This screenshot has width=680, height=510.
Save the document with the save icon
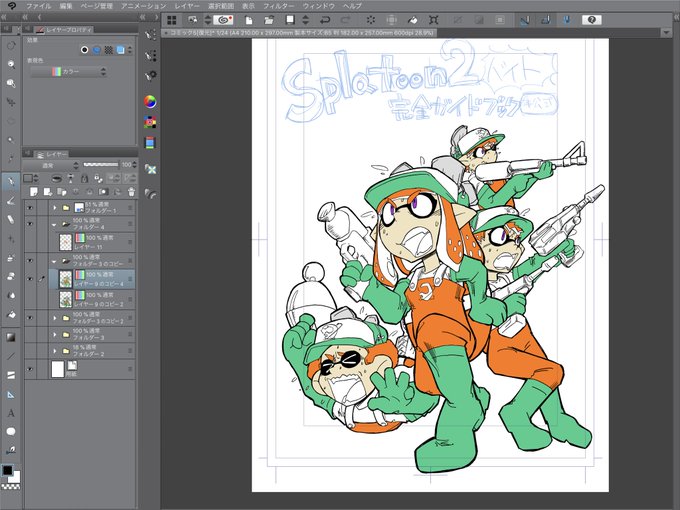point(290,20)
